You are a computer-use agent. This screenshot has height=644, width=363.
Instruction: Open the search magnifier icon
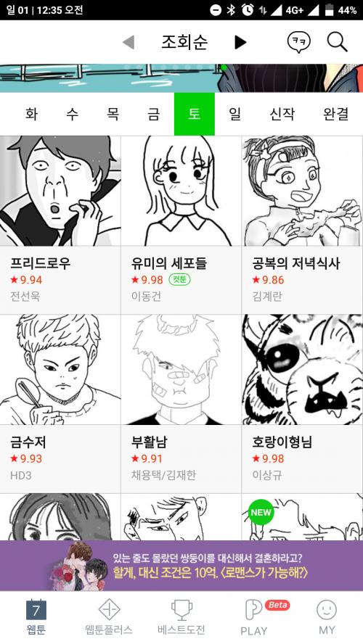(338, 42)
